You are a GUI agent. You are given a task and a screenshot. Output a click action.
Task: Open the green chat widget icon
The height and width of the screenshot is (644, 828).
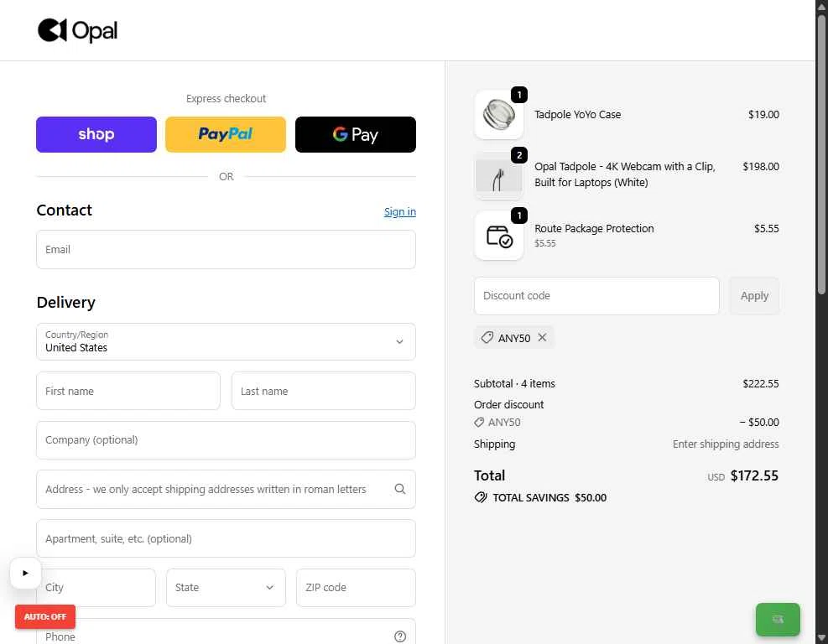click(x=778, y=619)
